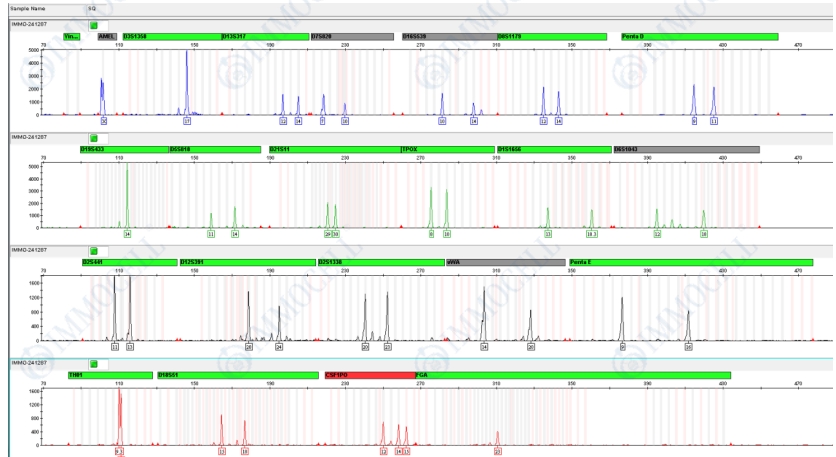Select the red CSF1PO marker bar
Viewport: 836px width, 457px height.
pyautogui.click(x=369, y=375)
